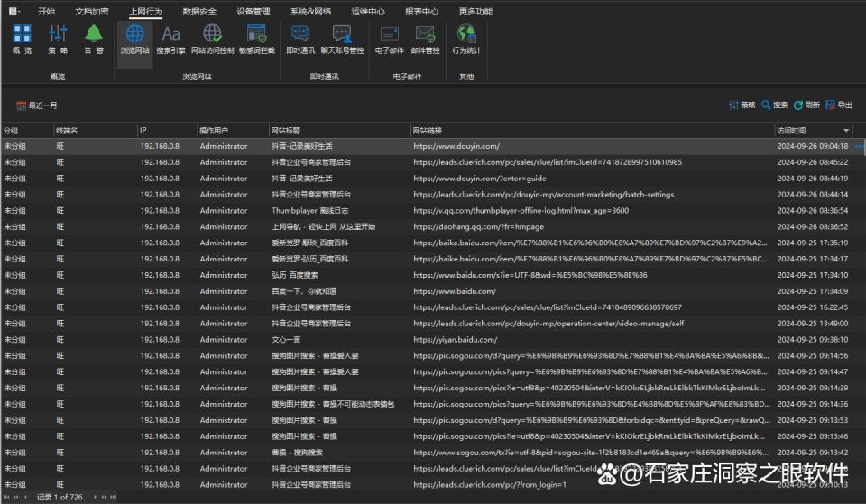Image resolution: width=866 pixels, height=504 pixels.
Task: Open the 访问时间 column sort dropdown arrow
Action: point(845,131)
